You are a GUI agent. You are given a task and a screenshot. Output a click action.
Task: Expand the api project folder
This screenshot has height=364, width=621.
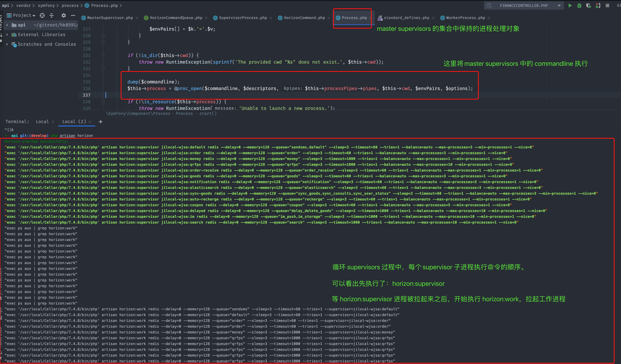(x=7, y=25)
